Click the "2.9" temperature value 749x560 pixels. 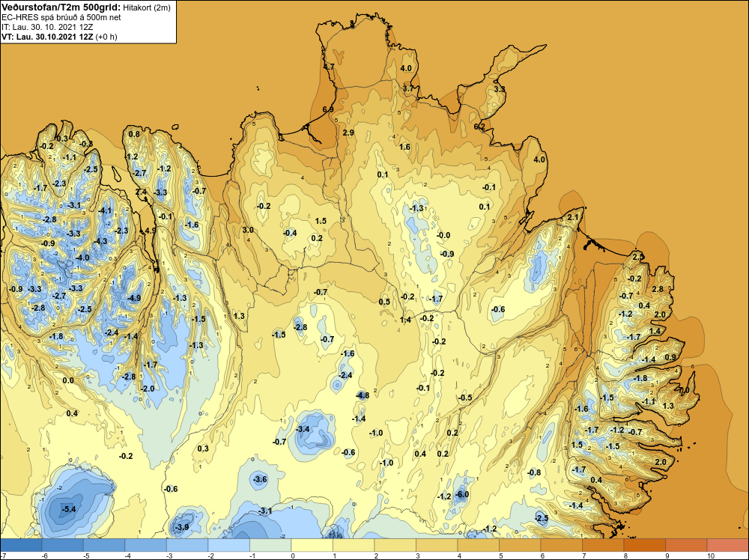click(348, 133)
